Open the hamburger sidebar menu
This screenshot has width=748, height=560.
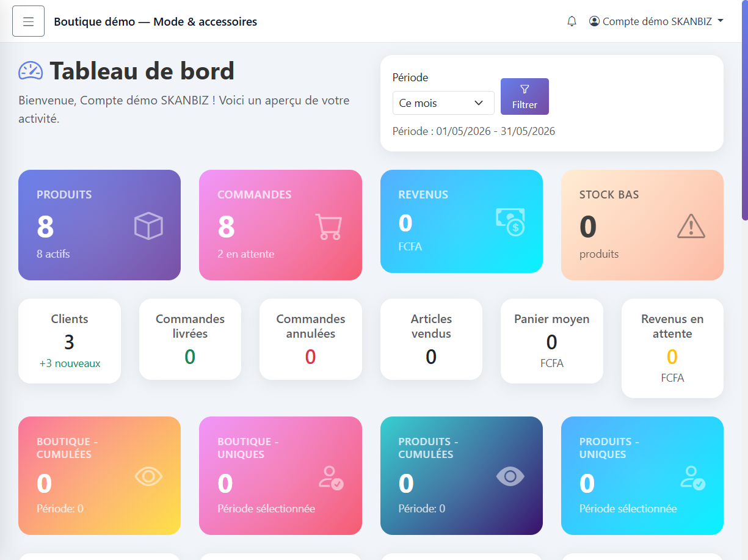(x=28, y=21)
